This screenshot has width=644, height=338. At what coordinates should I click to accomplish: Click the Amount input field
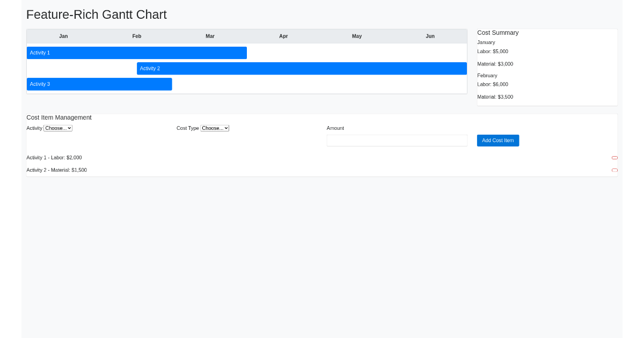click(x=397, y=140)
